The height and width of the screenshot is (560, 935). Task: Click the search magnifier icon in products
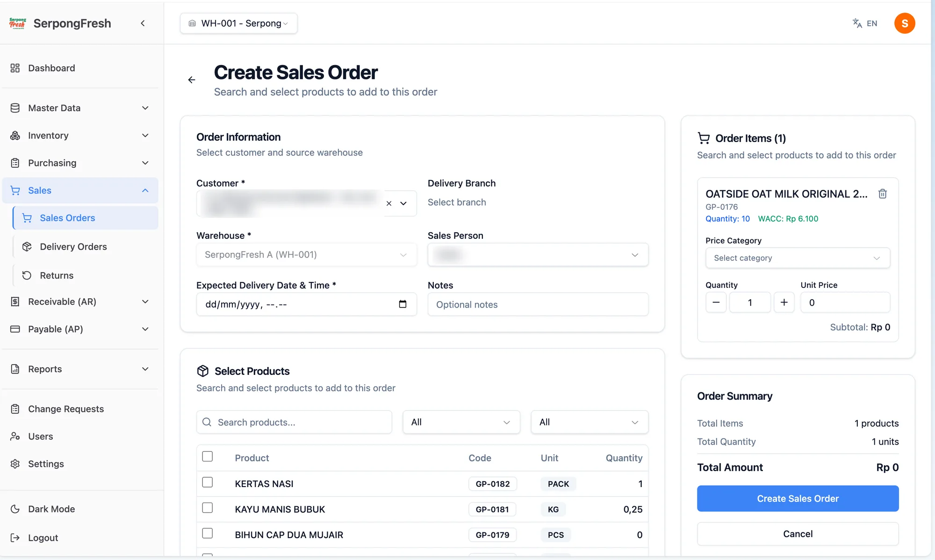[x=207, y=422]
